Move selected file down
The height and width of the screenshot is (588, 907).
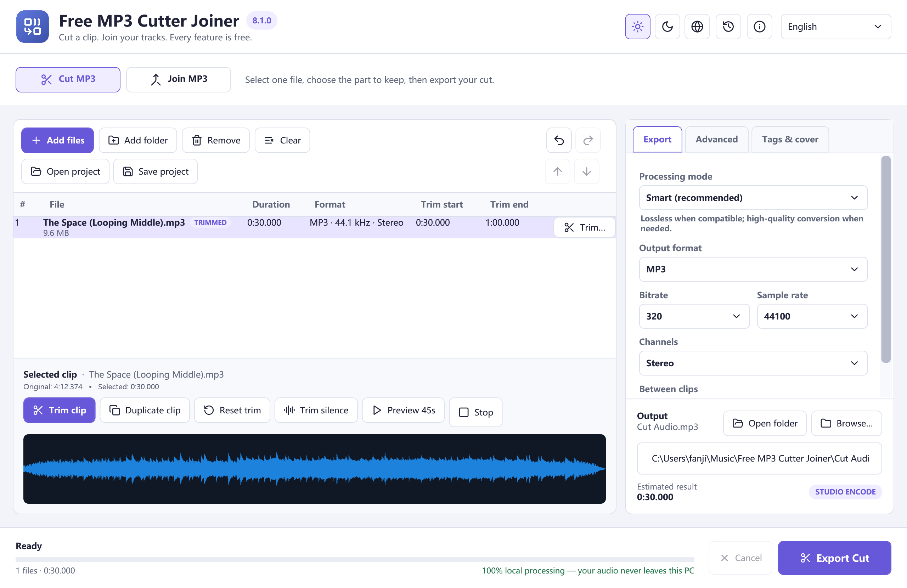586,171
